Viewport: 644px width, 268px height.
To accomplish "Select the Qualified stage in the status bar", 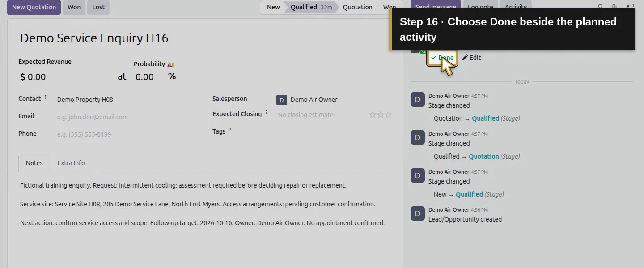I will (x=310, y=7).
